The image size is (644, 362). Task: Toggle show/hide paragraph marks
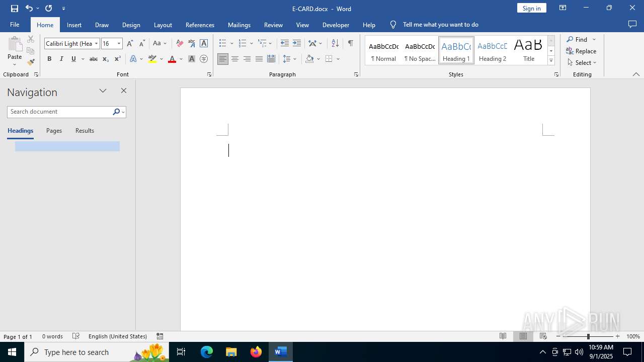coord(351,43)
